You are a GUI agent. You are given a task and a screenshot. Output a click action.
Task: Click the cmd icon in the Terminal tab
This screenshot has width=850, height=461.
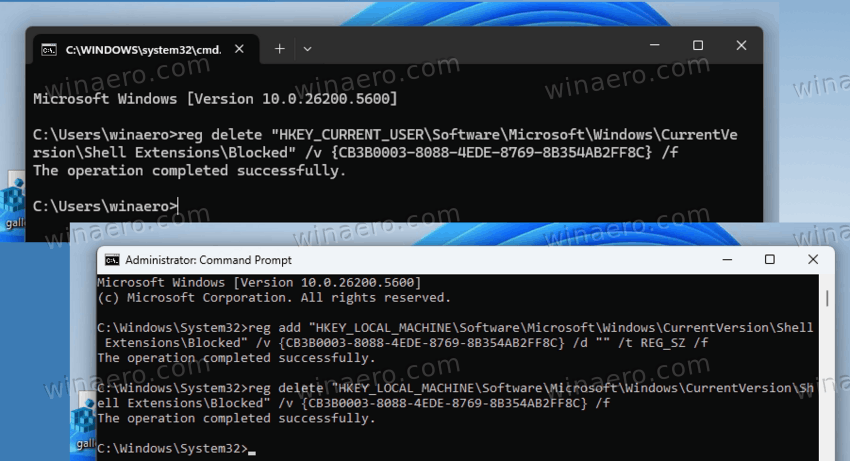point(49,50)
